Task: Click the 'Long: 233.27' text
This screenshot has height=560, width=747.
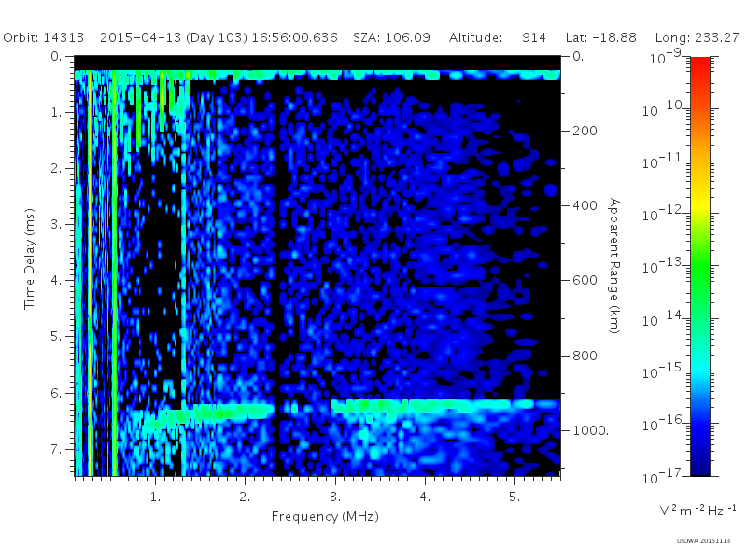Action: point(697,37)
